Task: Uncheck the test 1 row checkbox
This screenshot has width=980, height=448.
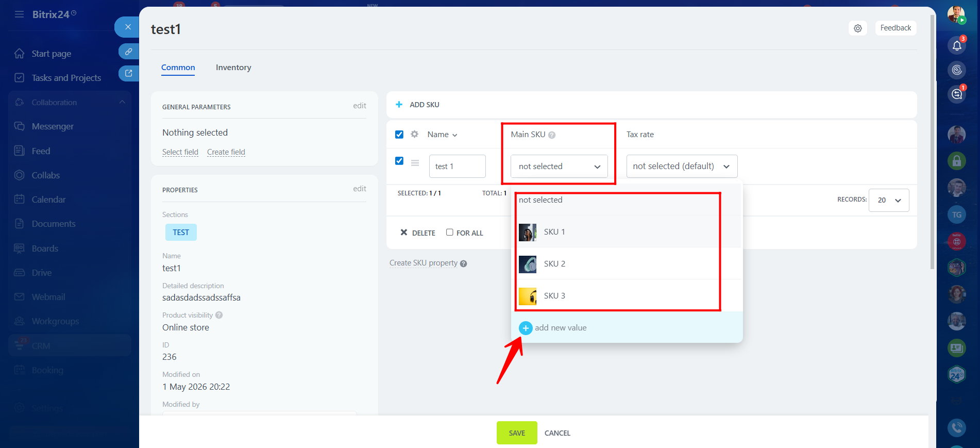Action: click(x=399, y=161)
